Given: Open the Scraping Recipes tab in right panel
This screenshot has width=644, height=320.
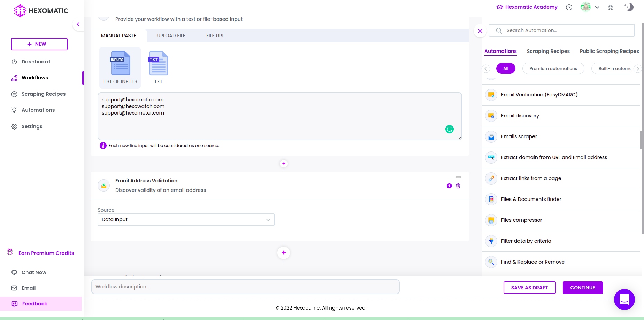Looking at the screenshot, I should point(548,51).
